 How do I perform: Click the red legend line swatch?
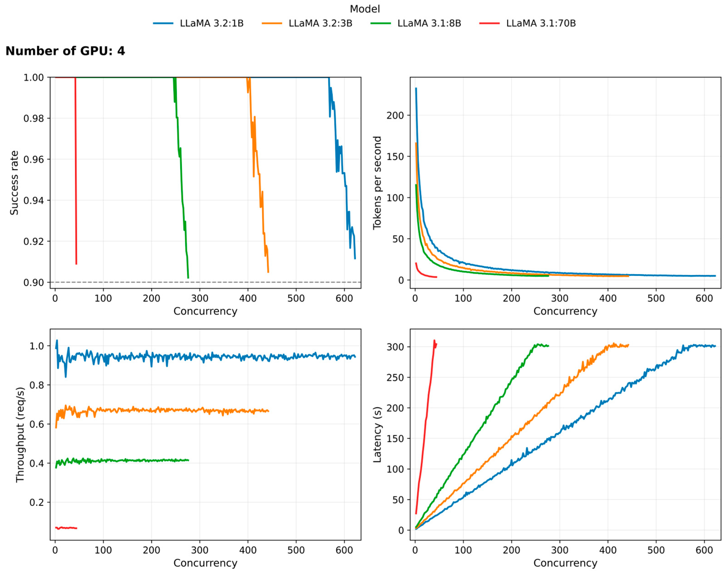click(489, 23)
